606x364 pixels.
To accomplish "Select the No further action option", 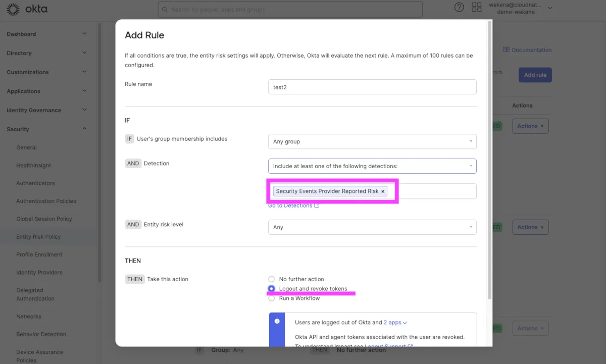I will 272,279.
